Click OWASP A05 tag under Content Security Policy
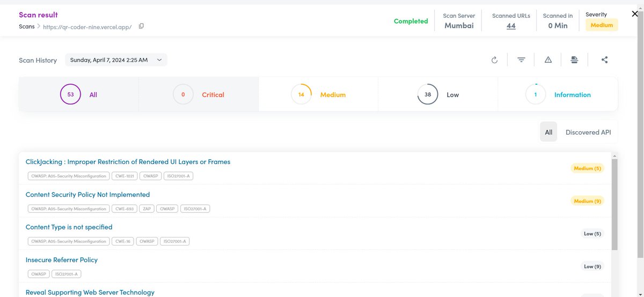Image resolution: width=644 pixels, height=297 pixels. point(69,209)
